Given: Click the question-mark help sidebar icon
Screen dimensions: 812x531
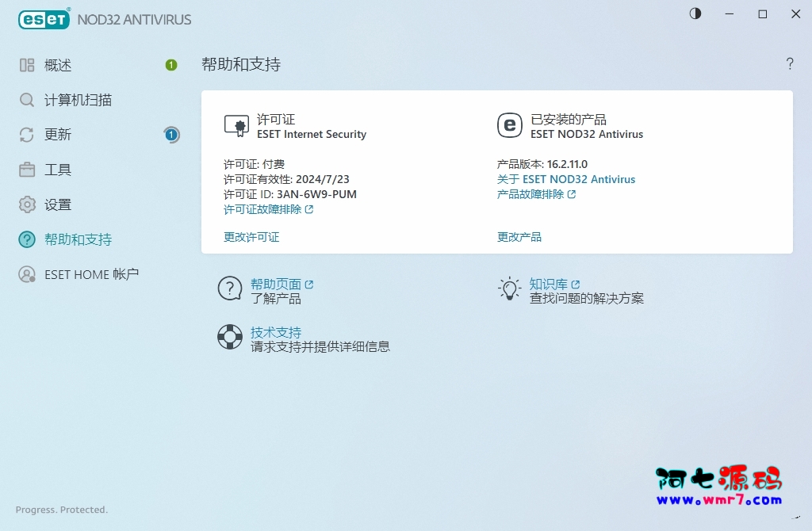Looking at the screenshot, I should [x=27, y=239].
